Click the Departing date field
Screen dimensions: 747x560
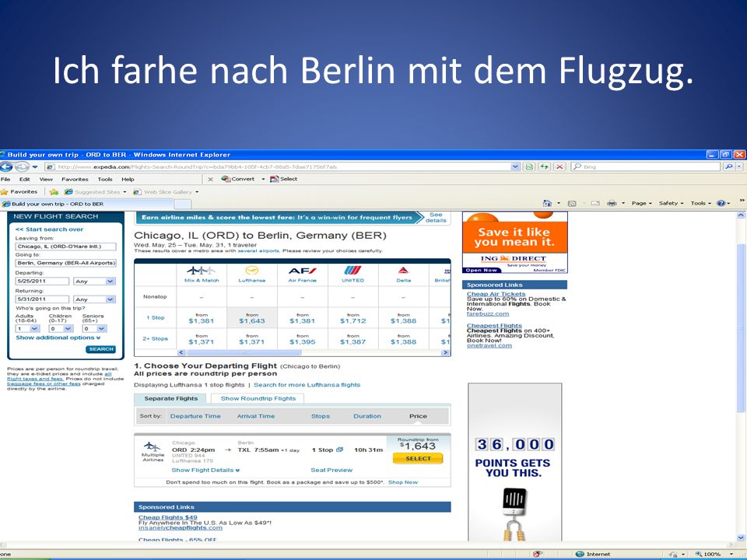42,282
